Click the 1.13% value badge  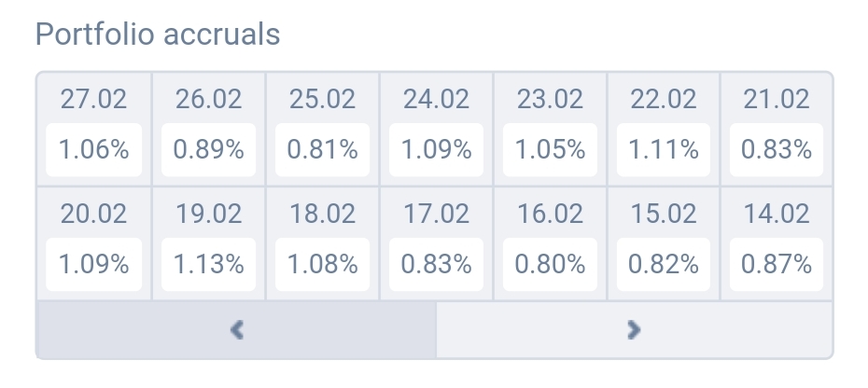tap(208, 264)
